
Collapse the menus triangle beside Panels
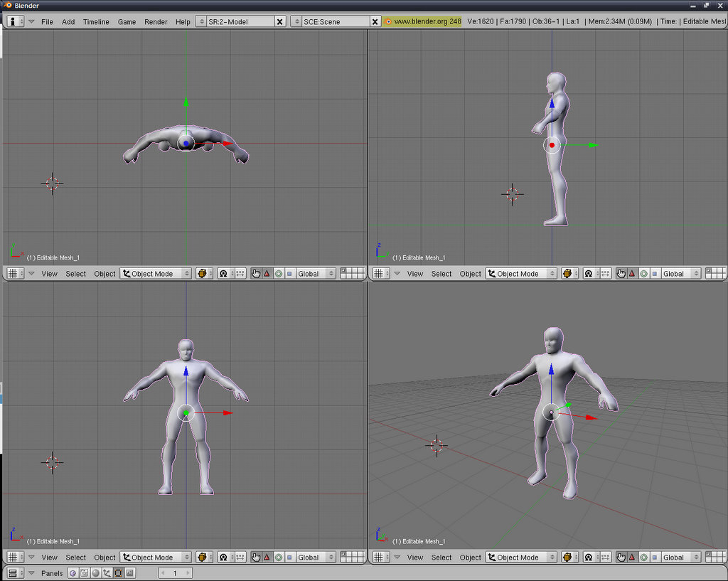31,573
